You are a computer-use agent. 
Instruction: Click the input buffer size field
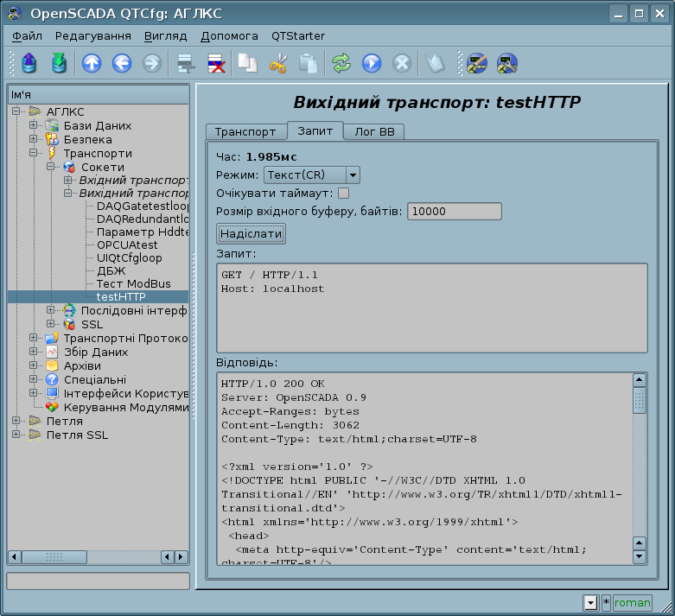click(x=454, y=212)
